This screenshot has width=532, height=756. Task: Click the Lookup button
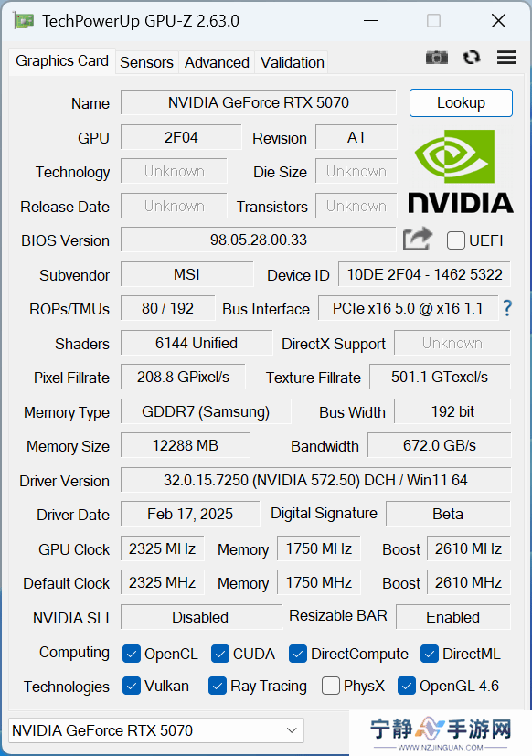461,102
